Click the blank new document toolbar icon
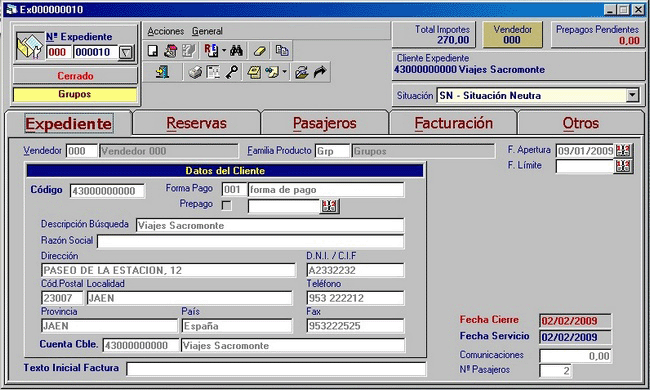This screenshot has height=390, width=650. coord(153,51)
